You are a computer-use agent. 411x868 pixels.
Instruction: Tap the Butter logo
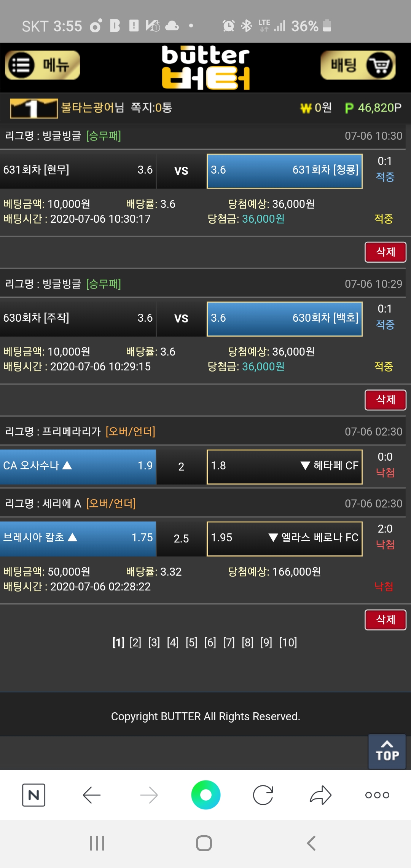[x=205, y=67]
